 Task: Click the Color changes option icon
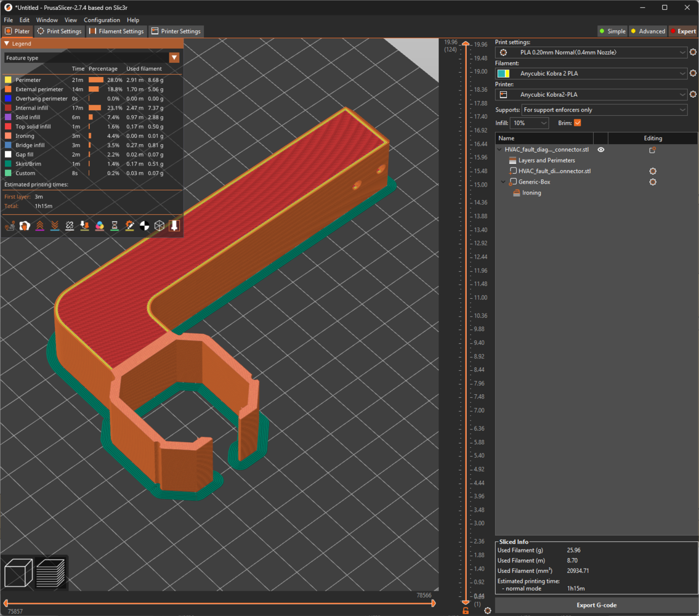click(99, 226)
